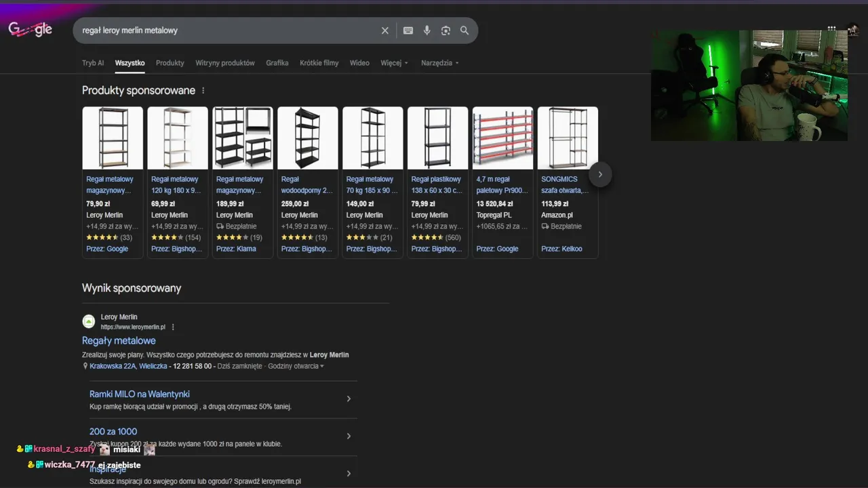
Task: Click Przez: Kelkoo attribution link
Action: coord(561,249)
